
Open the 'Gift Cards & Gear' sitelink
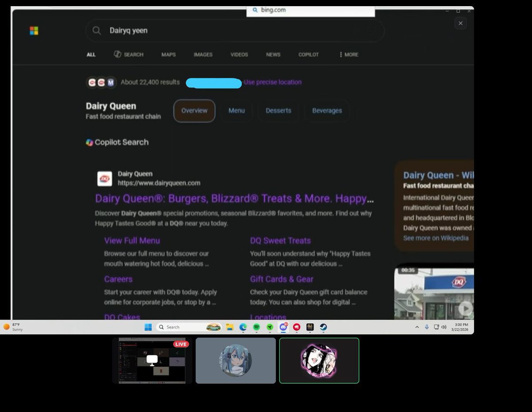coord(282,279)
